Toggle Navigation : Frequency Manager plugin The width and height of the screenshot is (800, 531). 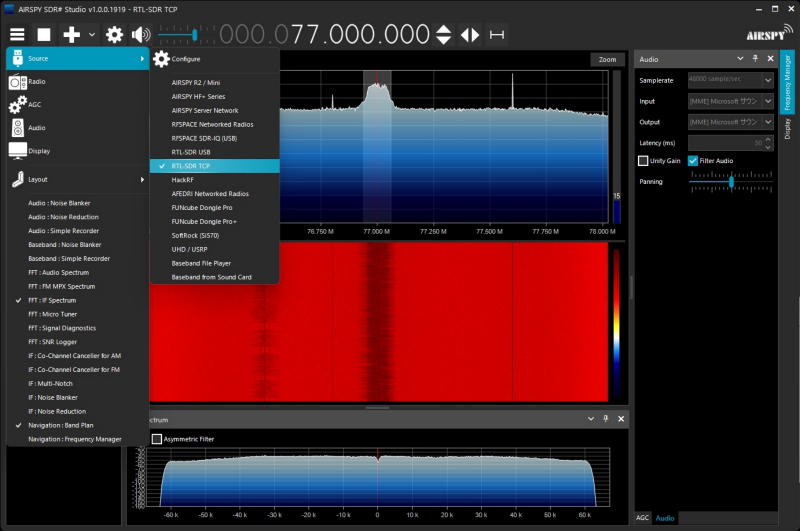point(78,439)
